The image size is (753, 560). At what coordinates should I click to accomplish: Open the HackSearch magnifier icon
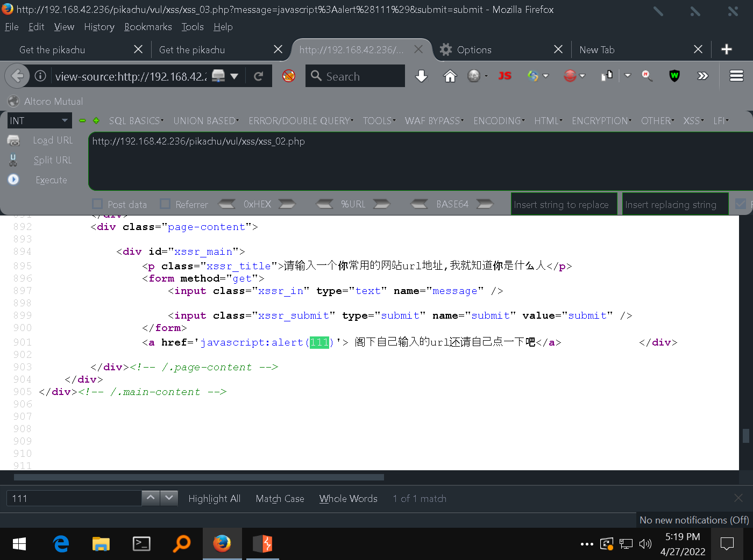click(647, 76)
